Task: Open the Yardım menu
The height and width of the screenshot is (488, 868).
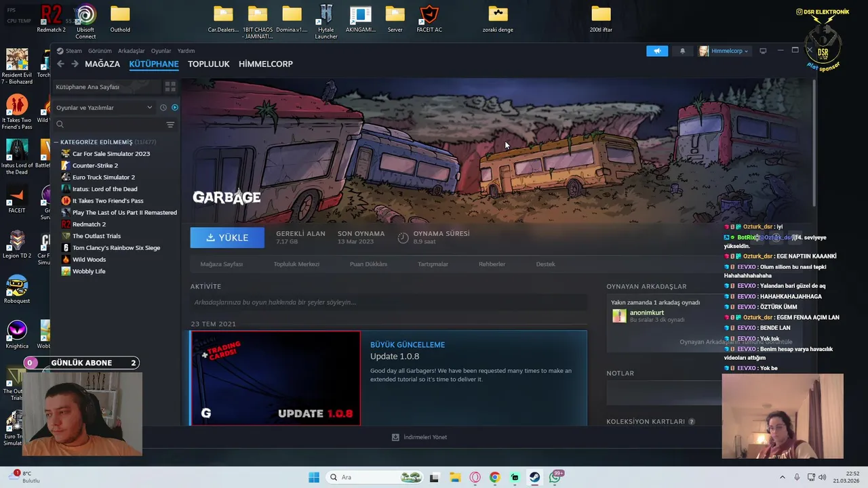Action: [x=186, y=51]
